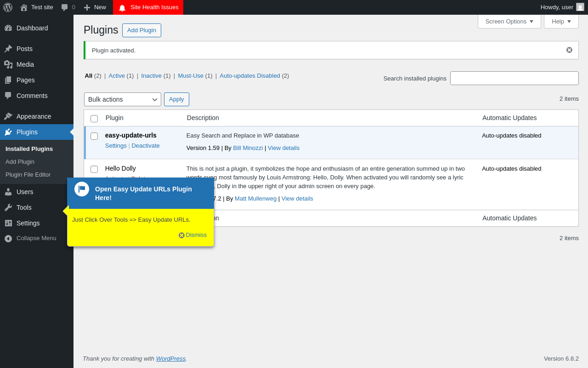This screenshot has height=368, width=588.
Task: Click Howdy, user account menu
Action: tap(562, 7)
